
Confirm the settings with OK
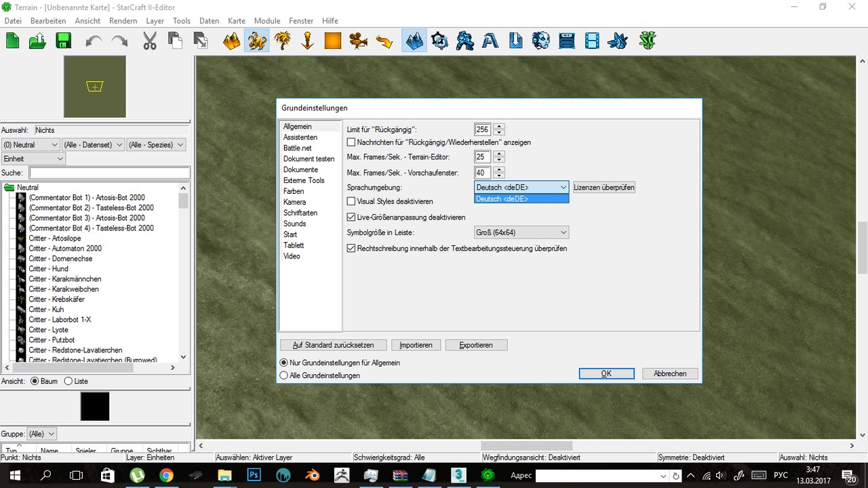click(606, 373)
